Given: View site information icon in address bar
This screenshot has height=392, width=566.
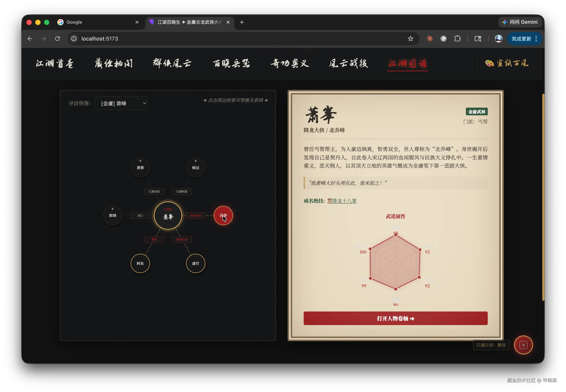Looking at the screenshot, I should pos(74,39).
